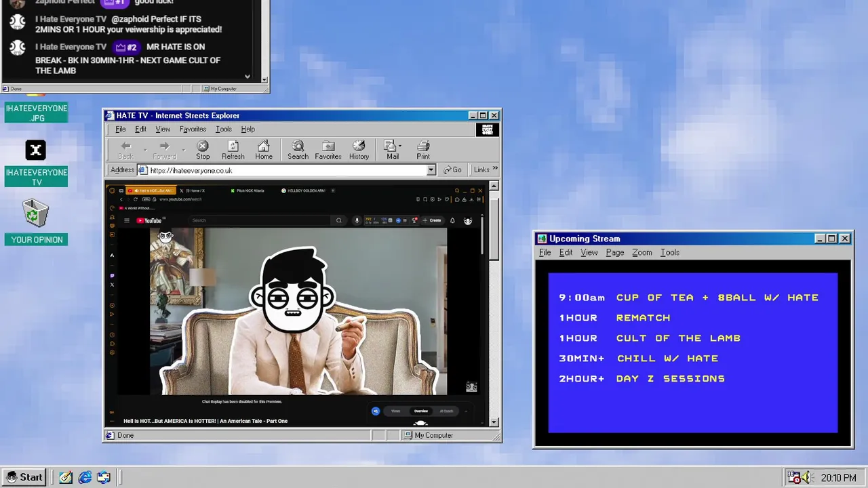Screen dimensions: 868x488
Task: Expand the Mail button dropdown arrow
Action: (x=400, y=146)
